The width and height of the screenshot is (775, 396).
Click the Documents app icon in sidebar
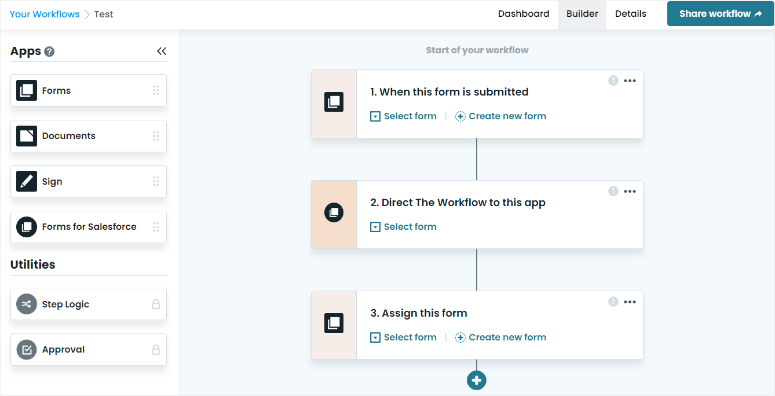tap(26, 136)
